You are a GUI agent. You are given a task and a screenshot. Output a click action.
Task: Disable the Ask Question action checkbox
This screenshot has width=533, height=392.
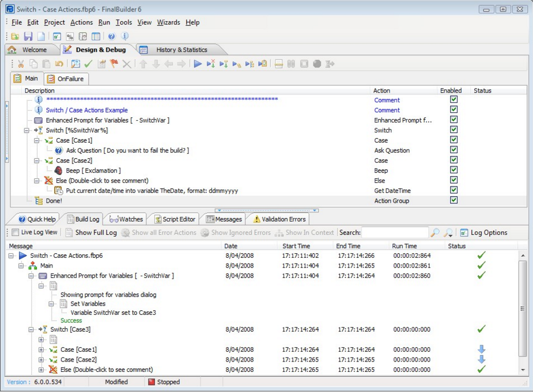coord(453,150)
